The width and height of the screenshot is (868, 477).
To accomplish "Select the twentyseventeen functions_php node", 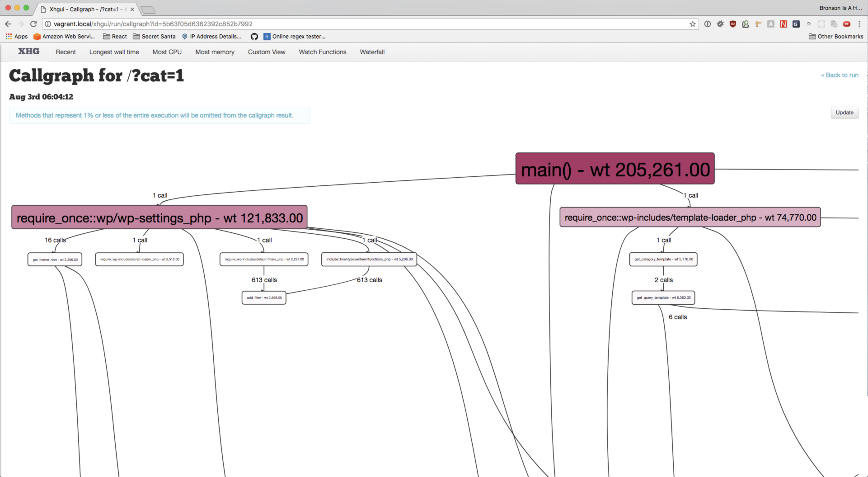I will [369, 260].
